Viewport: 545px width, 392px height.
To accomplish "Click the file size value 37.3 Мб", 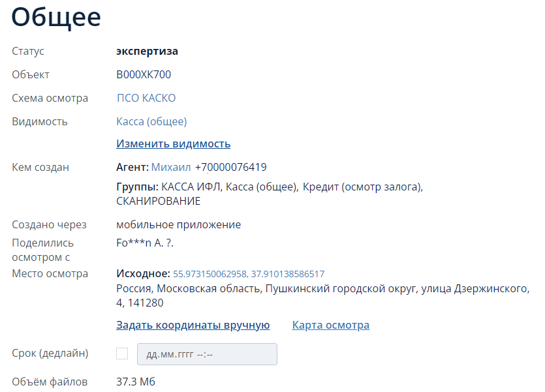I will coord(136,382).
